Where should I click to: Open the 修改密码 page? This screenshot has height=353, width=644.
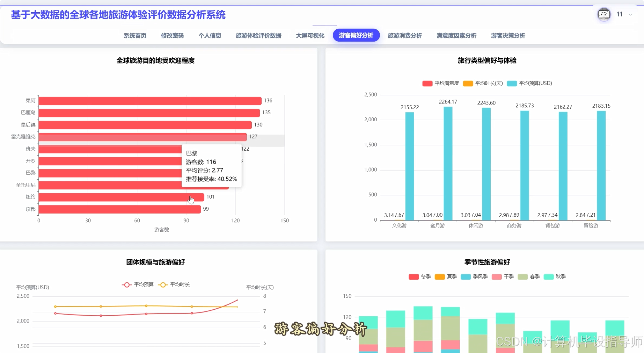click(x=173, y=35)
